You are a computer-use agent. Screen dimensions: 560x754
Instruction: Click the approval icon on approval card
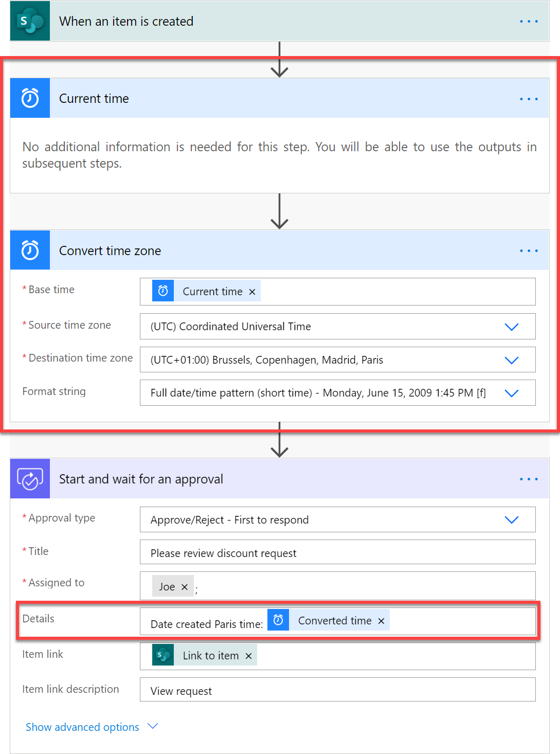pos(30,479)
